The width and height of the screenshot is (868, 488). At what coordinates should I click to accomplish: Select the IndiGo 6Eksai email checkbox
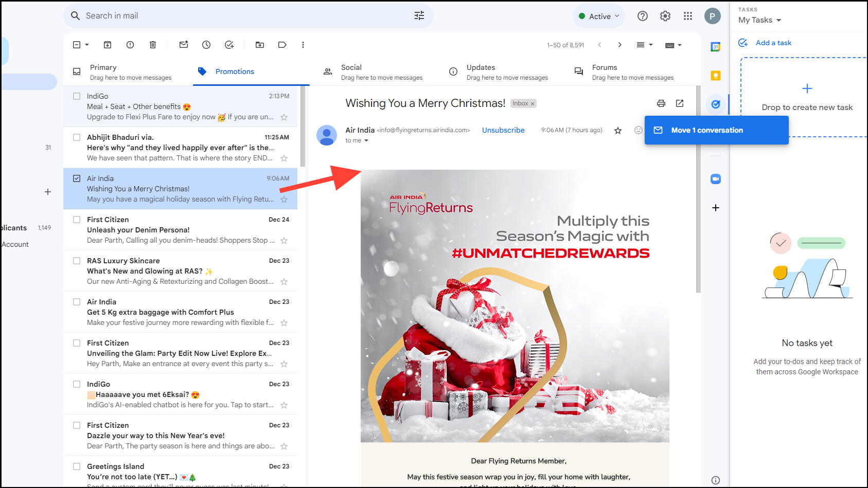77,384
